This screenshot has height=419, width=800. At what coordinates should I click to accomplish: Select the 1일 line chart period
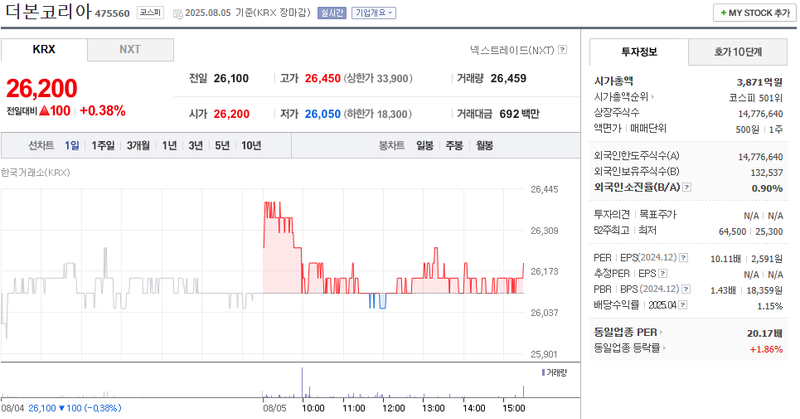click(71, 145)
